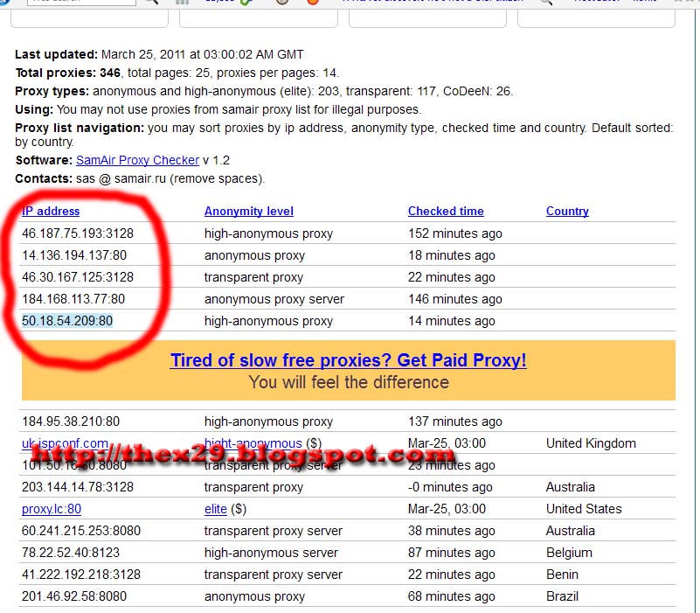Image resolution: width=700 pixels, height=613 pixels.
Task: Sort proxies by IP address column header
Action: click(51, 211)
